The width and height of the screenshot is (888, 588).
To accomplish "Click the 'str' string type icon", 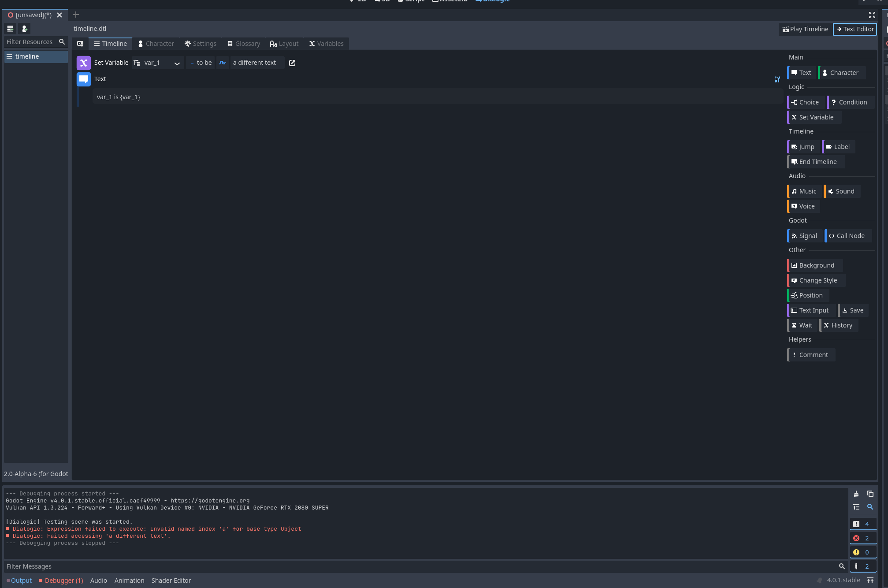I will (222, 63).
